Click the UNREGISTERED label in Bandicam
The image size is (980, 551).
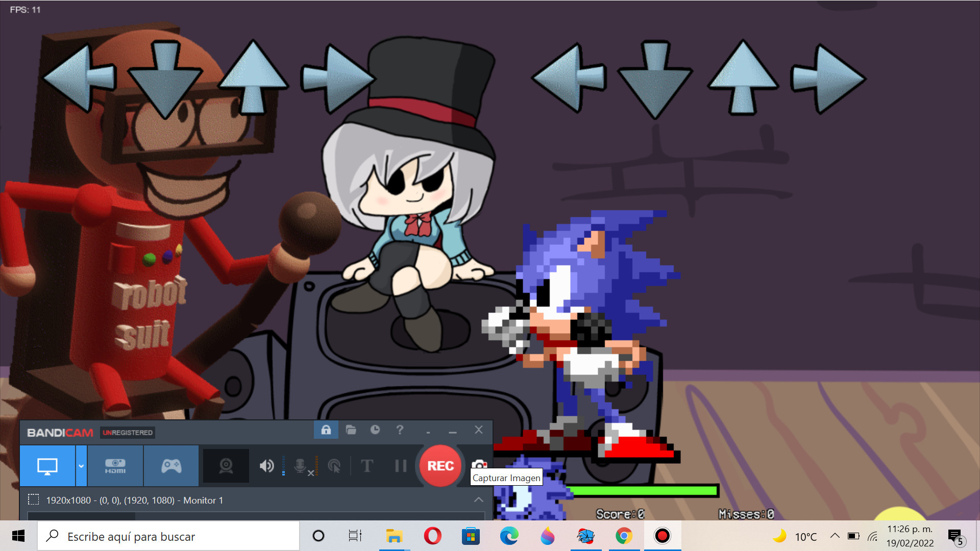coord(128,432)
